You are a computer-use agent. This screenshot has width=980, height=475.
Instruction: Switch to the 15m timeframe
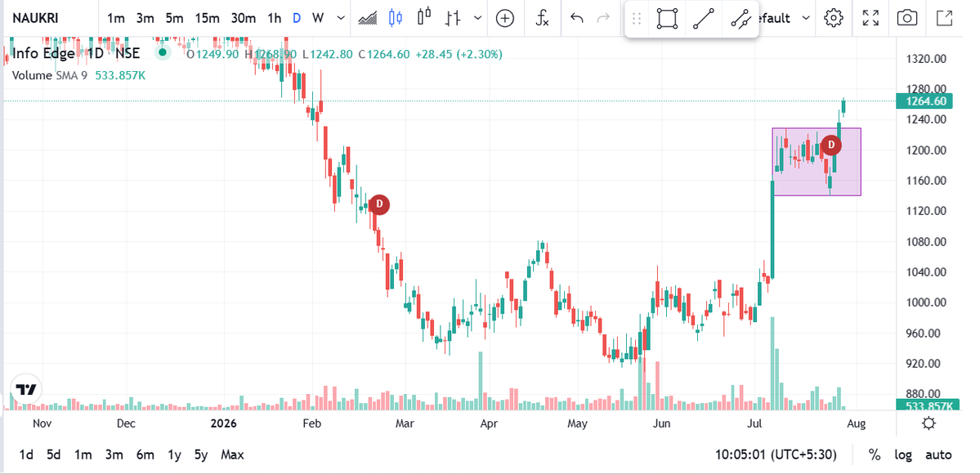206,18
